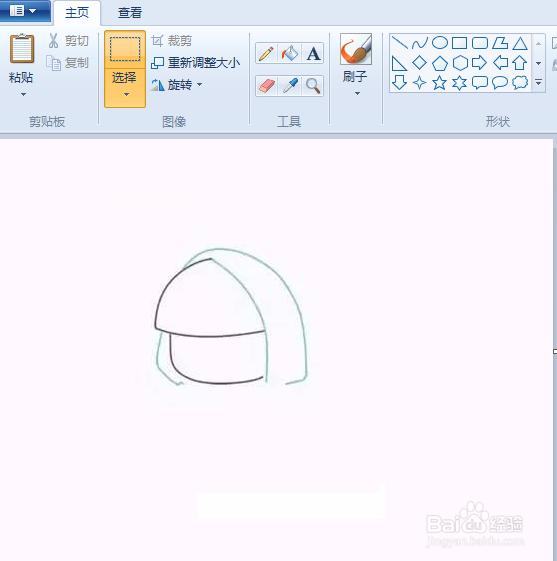Select the Pencil tool
557x561 pixels.
[x=266, y=54]
